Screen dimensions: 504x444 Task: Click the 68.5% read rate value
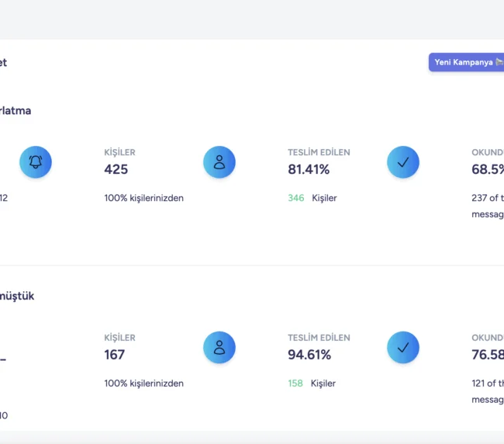click(488, 169)
